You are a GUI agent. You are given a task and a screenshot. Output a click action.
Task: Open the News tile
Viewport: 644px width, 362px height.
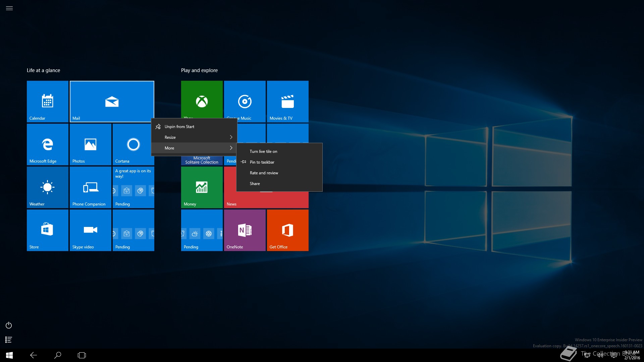pos(266,200)
